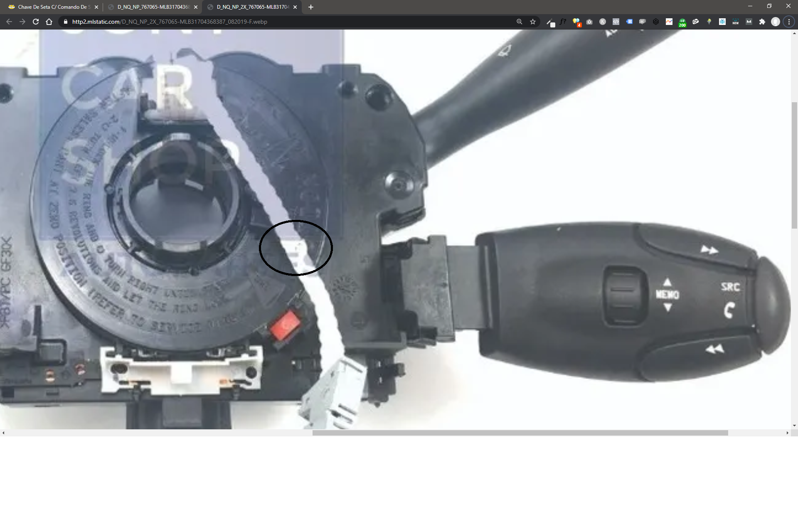Bookmark this page with the star icon
This screenshot has height=532, width=798.
[533, 22]
